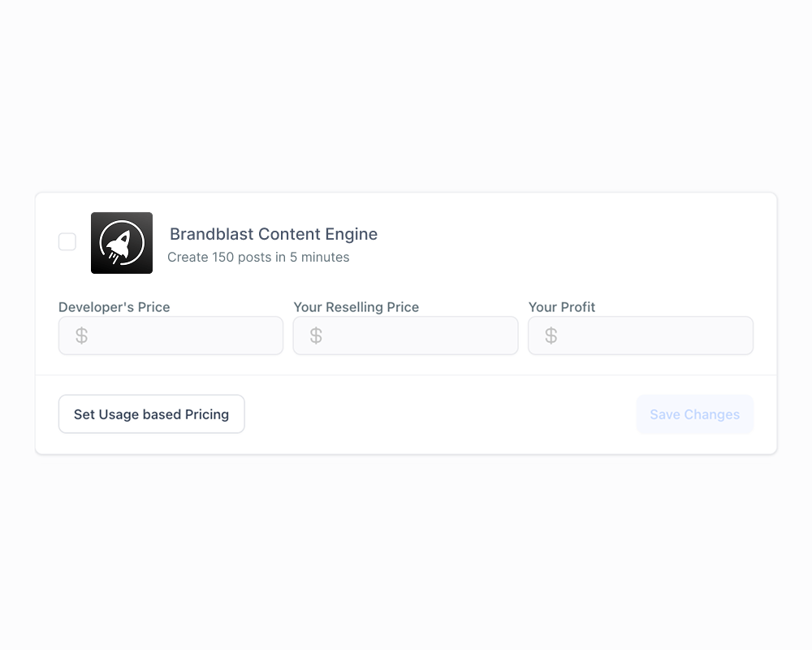
Task: Click the dollar sign in Developer's Price field
Action: (81, 335)
